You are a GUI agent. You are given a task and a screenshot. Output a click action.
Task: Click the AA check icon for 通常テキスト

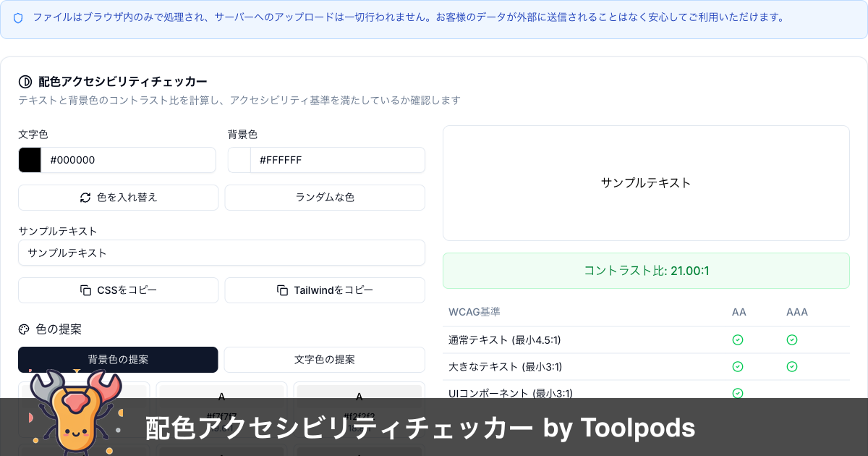[738, 339]
